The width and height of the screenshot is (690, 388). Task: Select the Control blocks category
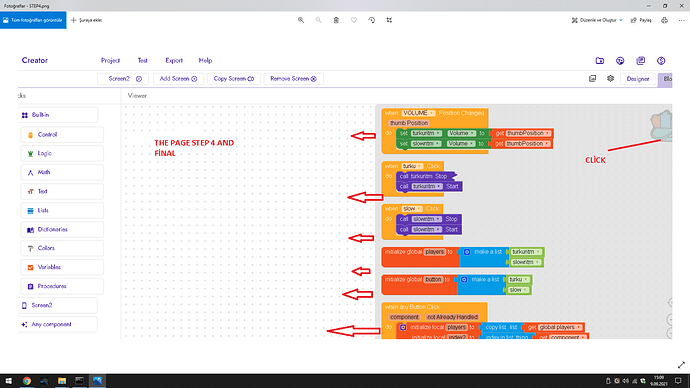[62, 135]
